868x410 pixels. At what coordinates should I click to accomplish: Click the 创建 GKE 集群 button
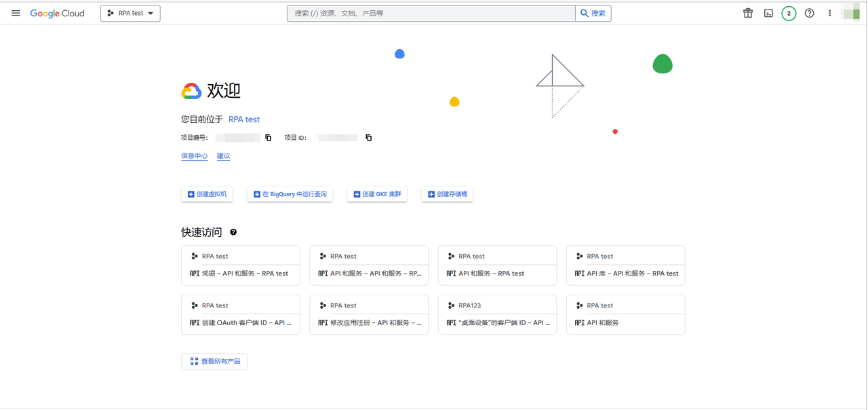pyautogui.click(x=377, y=194)
